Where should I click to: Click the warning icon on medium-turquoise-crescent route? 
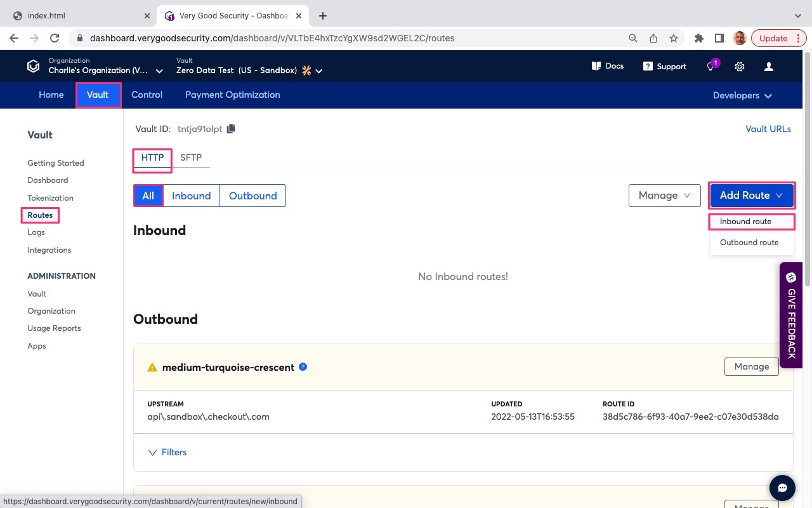coord(152,367)
